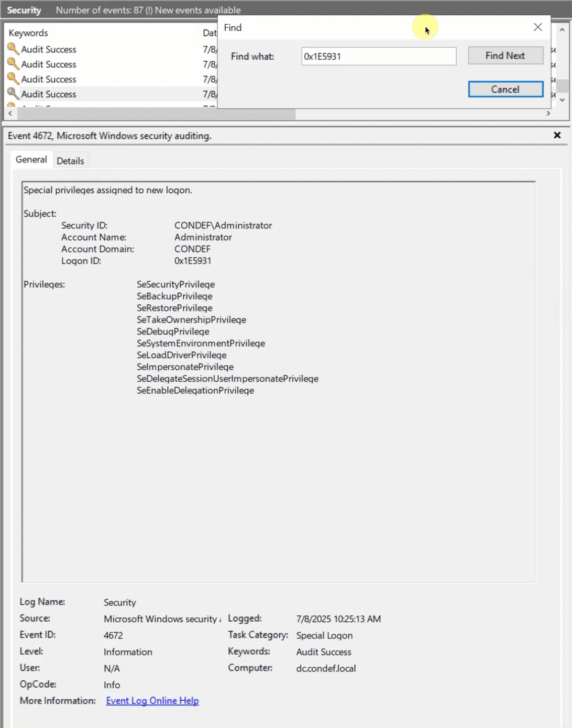
Task: Sort events by the Keywords column header
Action: pos(28,33)
